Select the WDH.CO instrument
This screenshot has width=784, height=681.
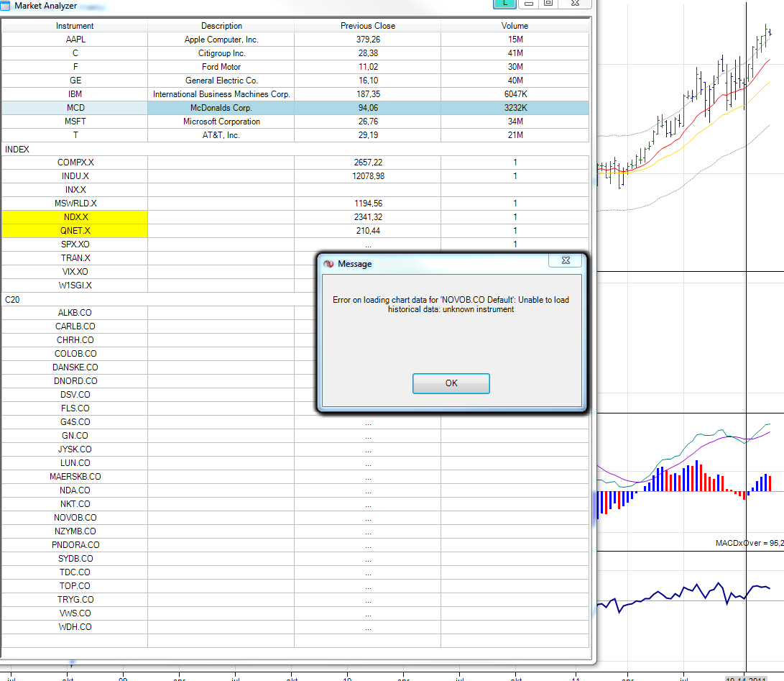[x=75, y=627]
